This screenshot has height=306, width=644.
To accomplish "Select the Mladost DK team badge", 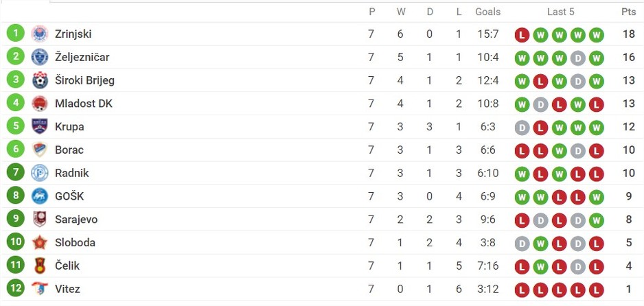I will (x=40, y=103).
